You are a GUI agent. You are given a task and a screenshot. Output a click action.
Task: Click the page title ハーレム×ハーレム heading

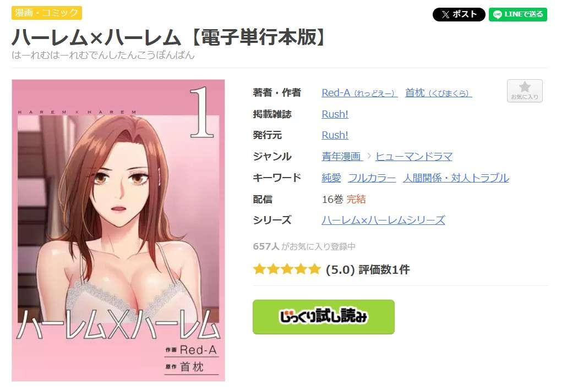[169, 37]
